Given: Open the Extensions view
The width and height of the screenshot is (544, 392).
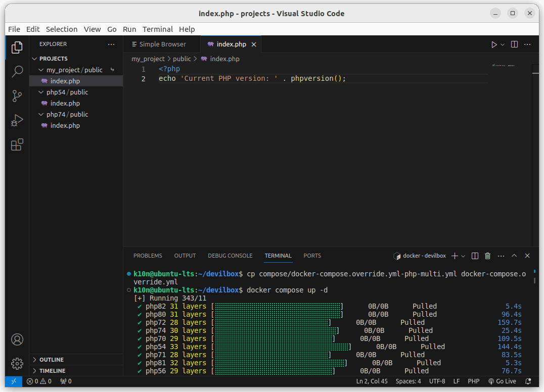Looking at the screenshot, I should tap(17, 145).
